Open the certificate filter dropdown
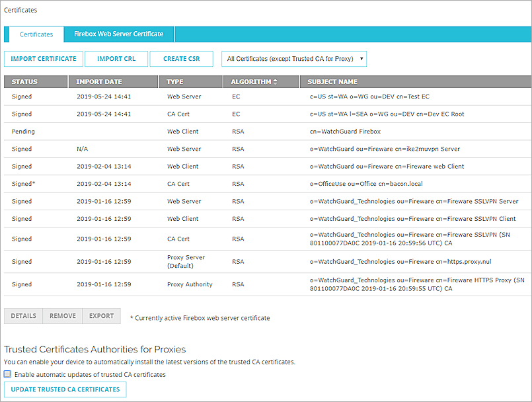The width and height of the screenshot is (532, 402). pyautogui.click(x=293, y=58)
